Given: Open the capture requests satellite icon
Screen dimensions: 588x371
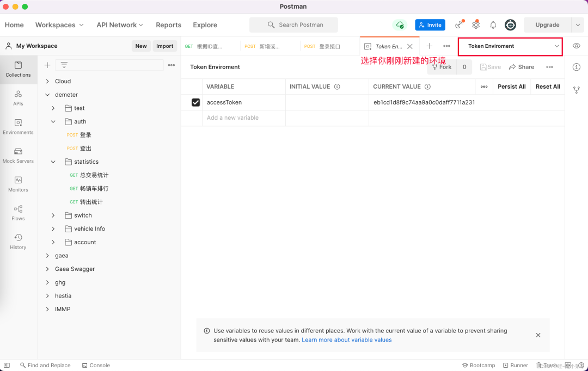Looking at the screenshot, I should click(x=460, y=24).
